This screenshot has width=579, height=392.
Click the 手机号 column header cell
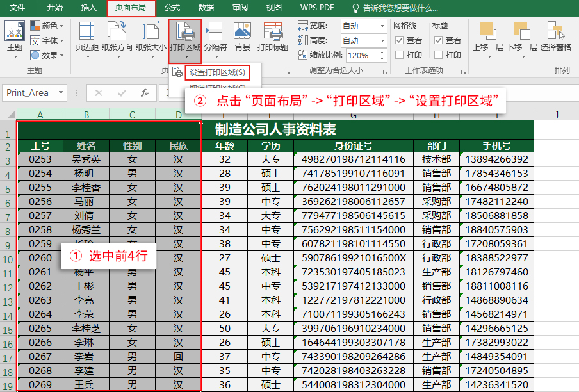coord(496,146)
